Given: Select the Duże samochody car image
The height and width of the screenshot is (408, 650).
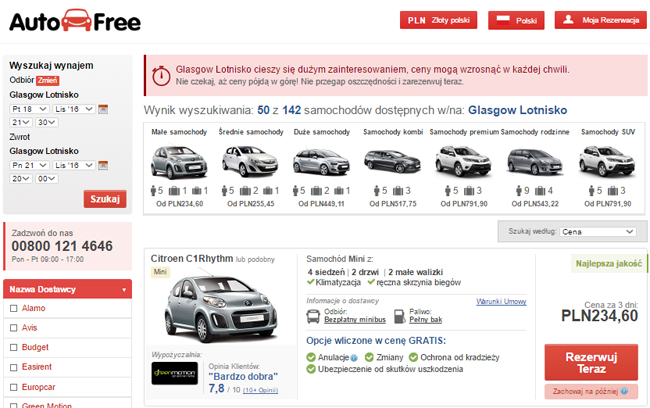Looking at the screenshot, I should point(321,162).
